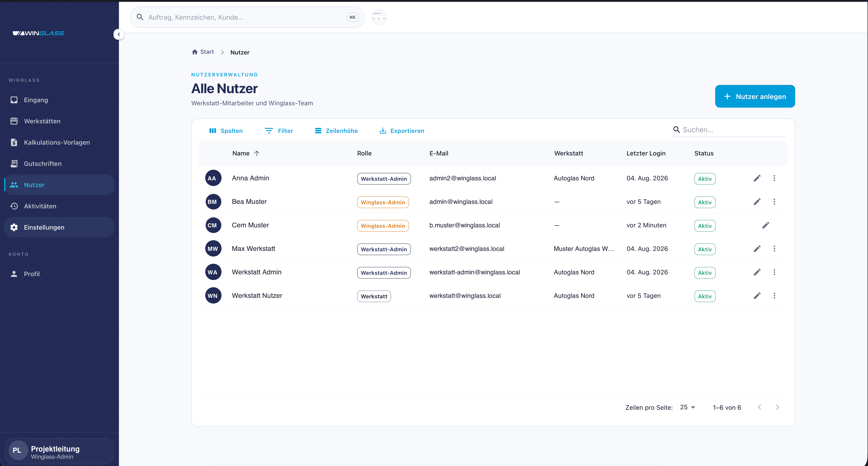Screen dimensions: 868x466
Task: Click the BM avatar of Bea Muster
Action: coord(213,202)
